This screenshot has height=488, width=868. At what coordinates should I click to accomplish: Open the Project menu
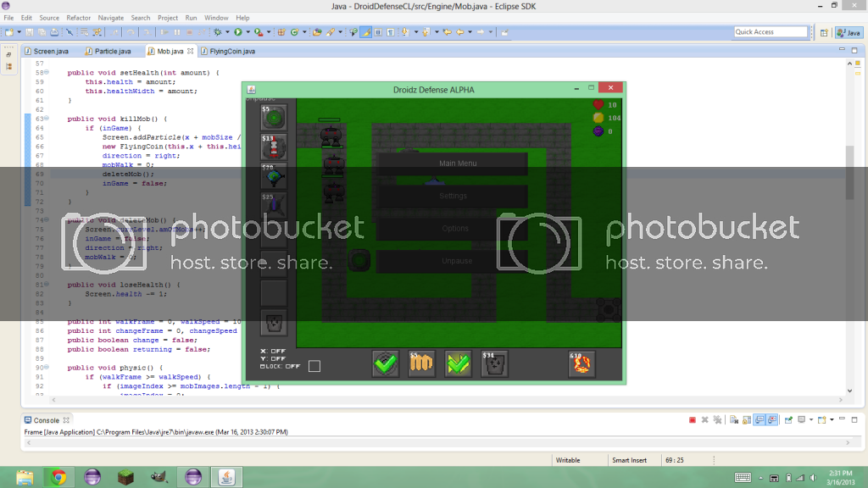pyautogui.click(x=168, y=18)
